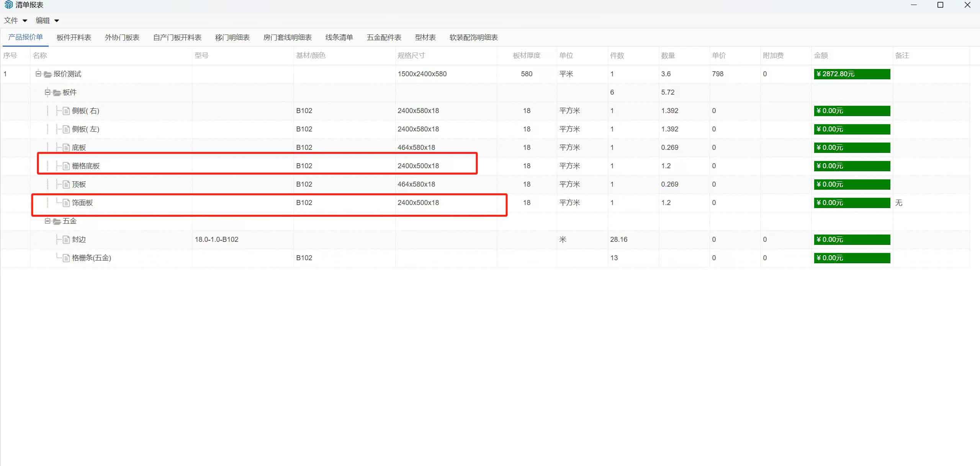This screenshot has width=980, height=466.
Task: Select the 无 remark cell of 饰面板
Action: pos(898,203)
